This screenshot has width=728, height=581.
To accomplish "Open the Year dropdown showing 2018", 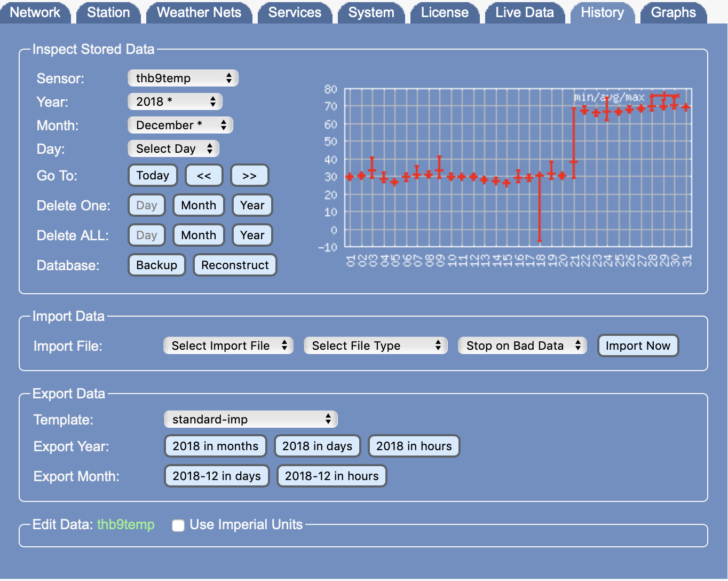I will 175,101.
